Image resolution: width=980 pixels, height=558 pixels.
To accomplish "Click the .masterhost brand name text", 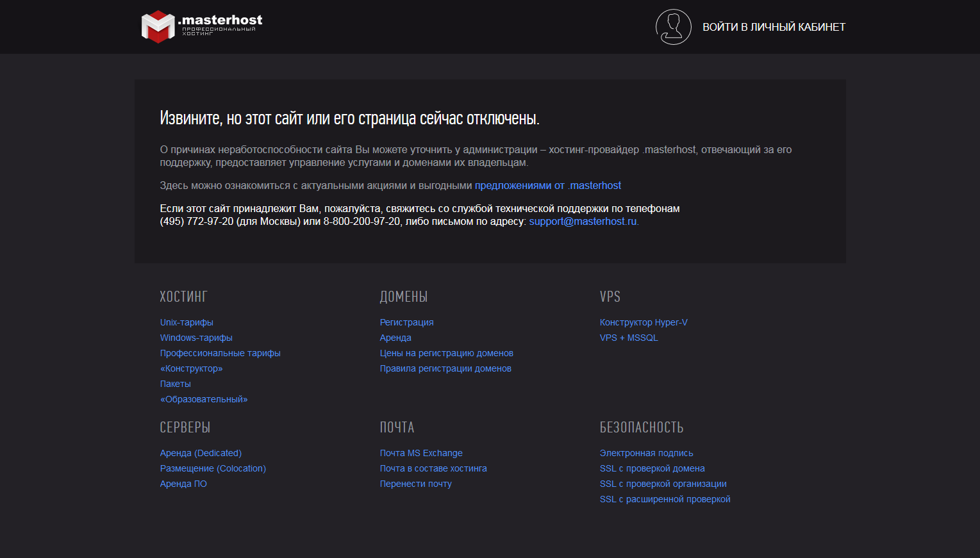I will (220, 20).
